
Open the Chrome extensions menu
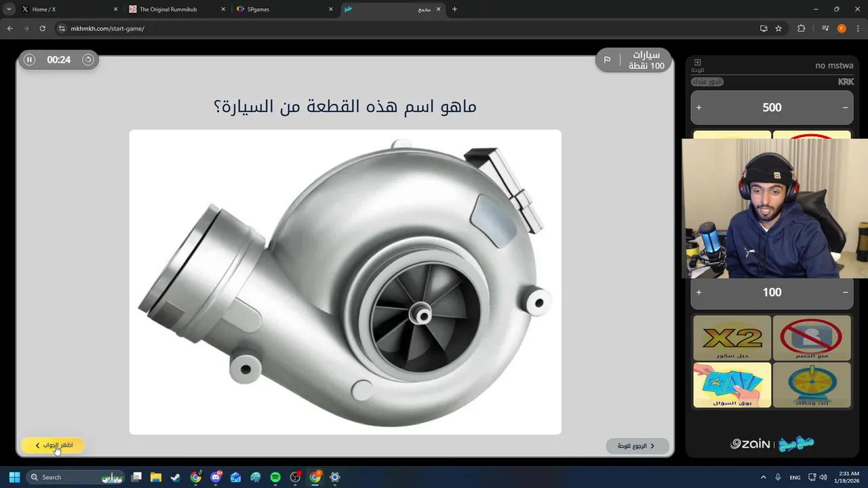click(802, 28)
